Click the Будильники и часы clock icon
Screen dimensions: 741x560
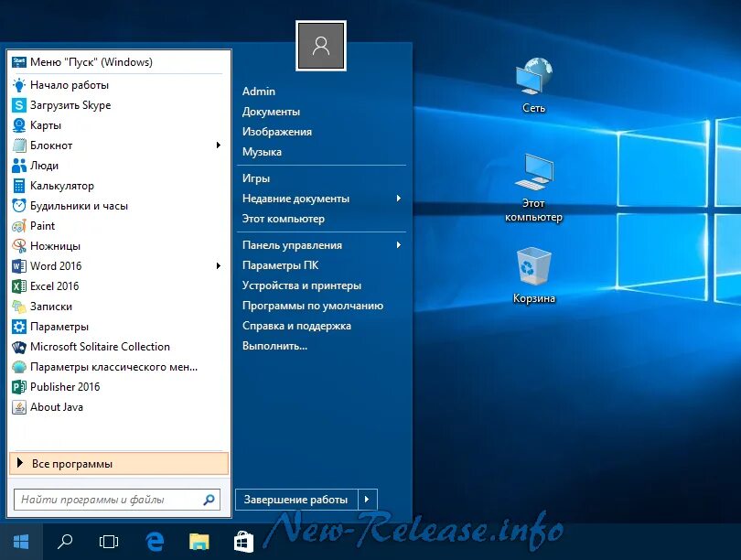coord(19,206)
